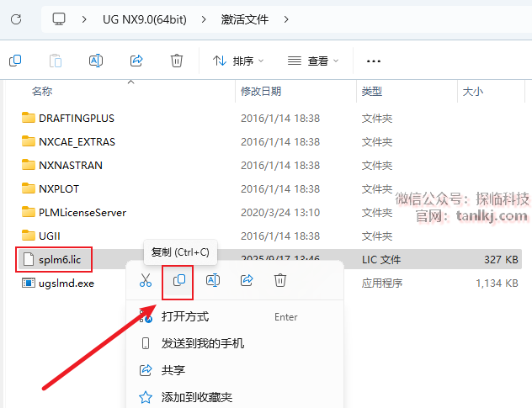Share using the top toolbar share icon
Screen dimensions: 532x408
click(136, 61)
